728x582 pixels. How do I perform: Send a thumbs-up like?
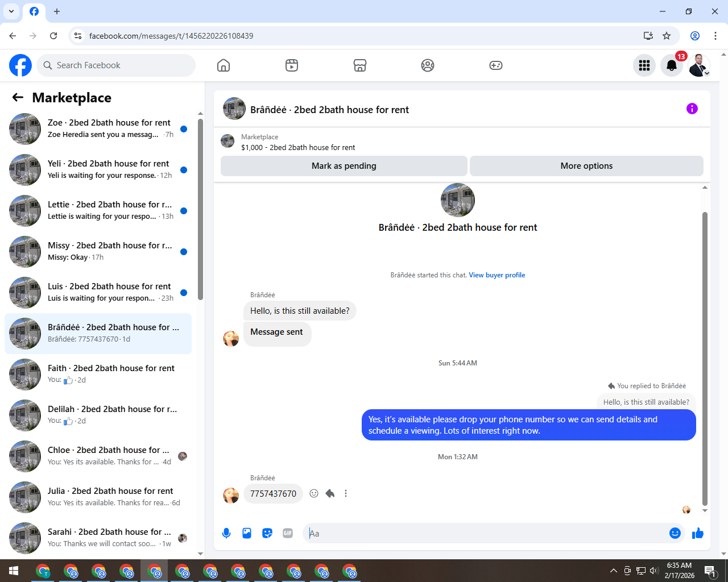coord(698,533)
